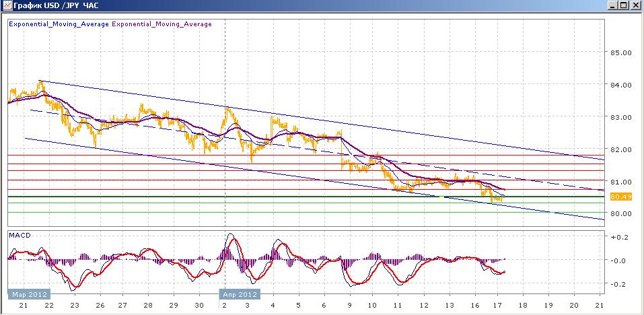Click the -0.2 MACD scale label
This screenshot has height=315, width=644.
(617, 283)
